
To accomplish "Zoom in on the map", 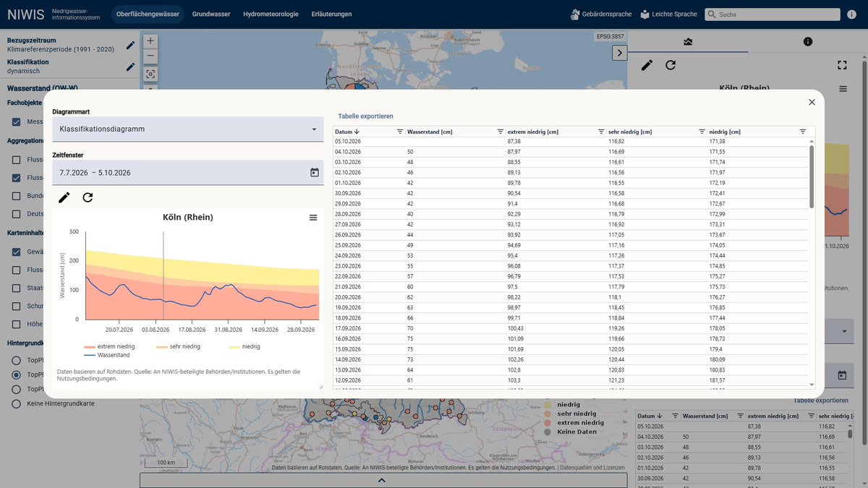I will 150,41.
